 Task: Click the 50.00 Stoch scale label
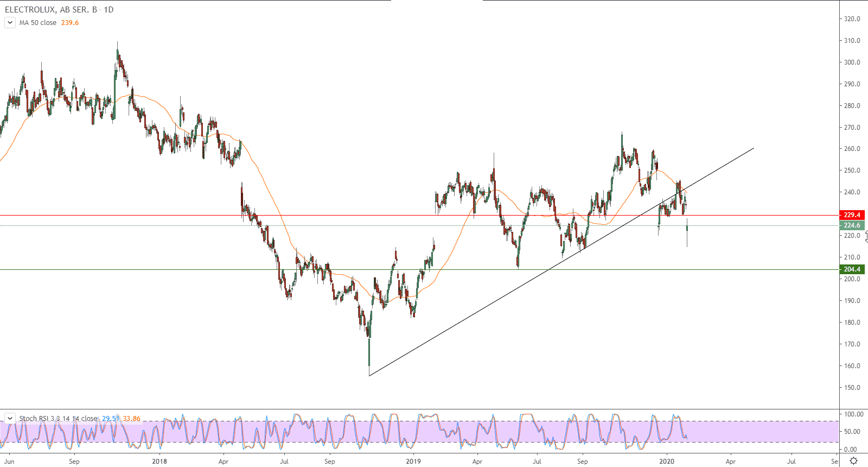coord(852,432)
